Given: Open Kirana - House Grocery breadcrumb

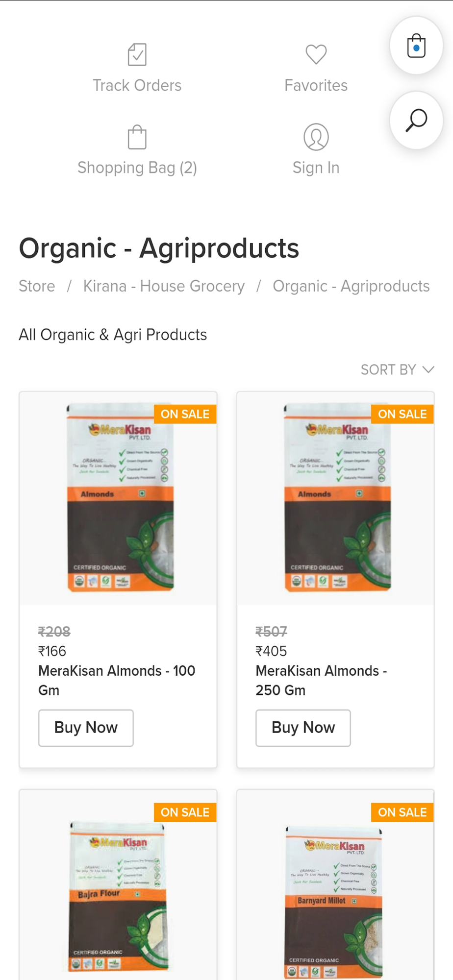Looking at the screenshot, I should [x=164, y=286].
